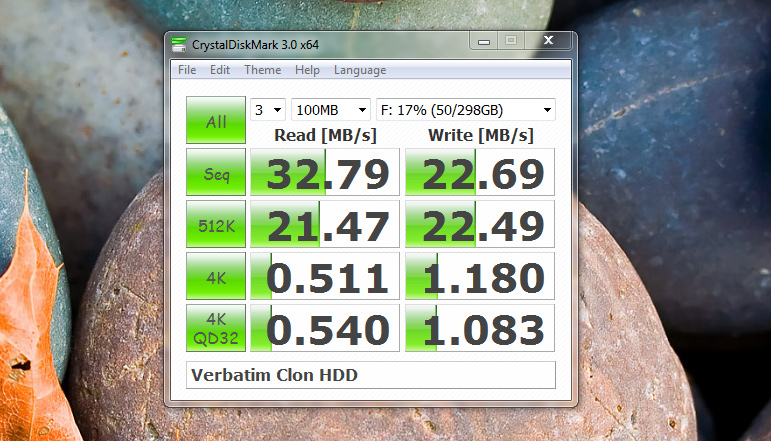Select the 4K QD32 read value 0.540
771x441 pixels.
325,328
